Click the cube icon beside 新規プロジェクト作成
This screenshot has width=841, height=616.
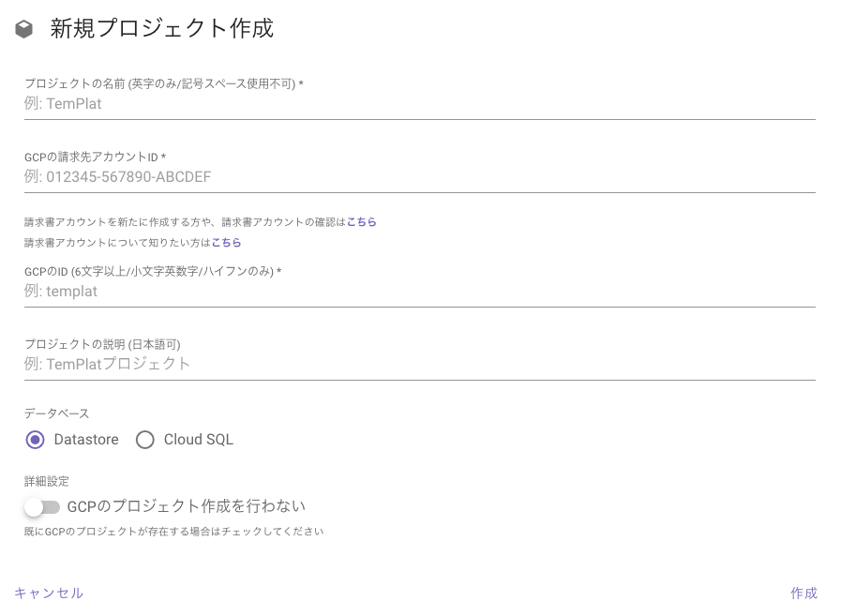[23, 29]
